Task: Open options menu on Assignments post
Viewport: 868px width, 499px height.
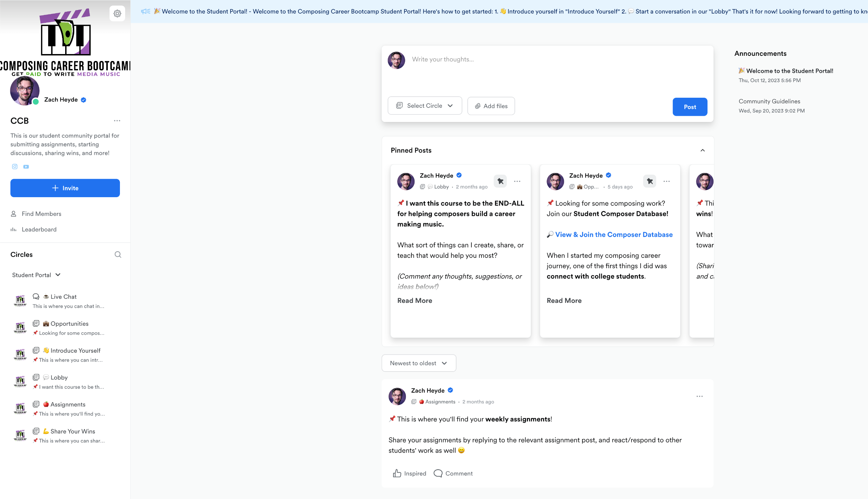Action: pyautogui.click(x=700, y=396)
